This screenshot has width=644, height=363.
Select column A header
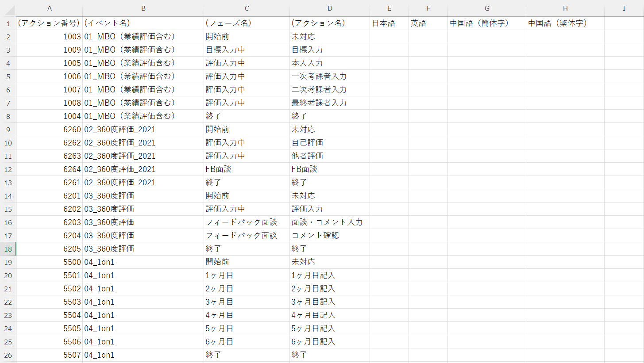pyautogui.click(x=50, y=8)
